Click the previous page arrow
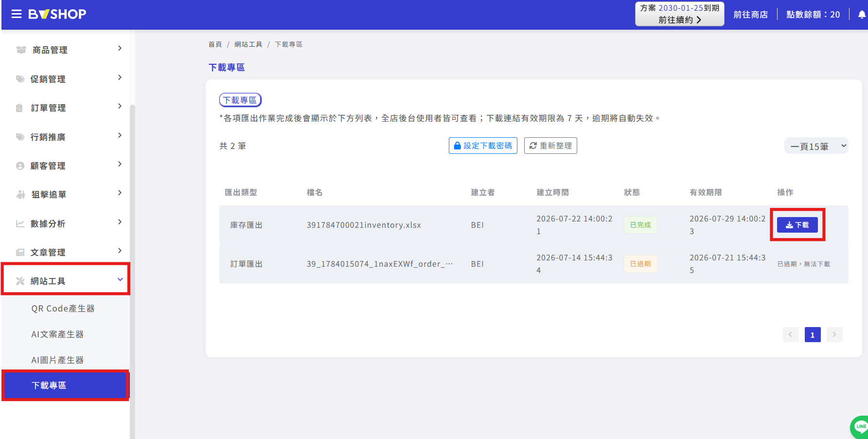 coord(791,334)
